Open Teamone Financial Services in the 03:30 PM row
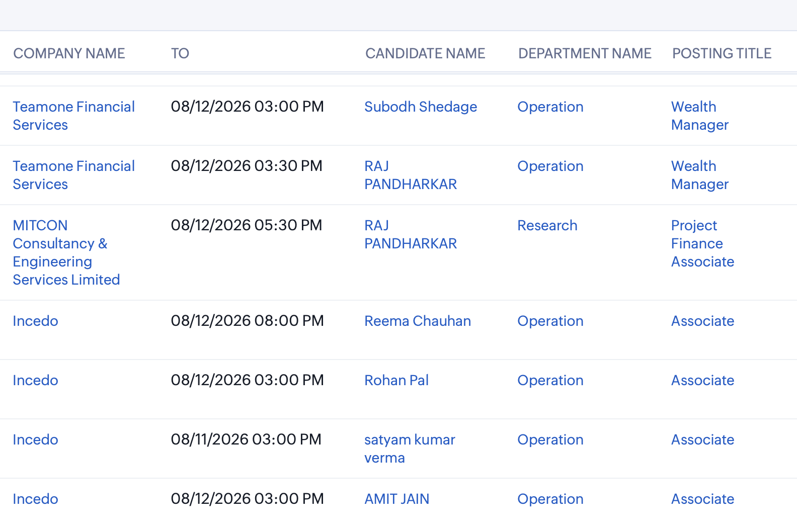 74,175
